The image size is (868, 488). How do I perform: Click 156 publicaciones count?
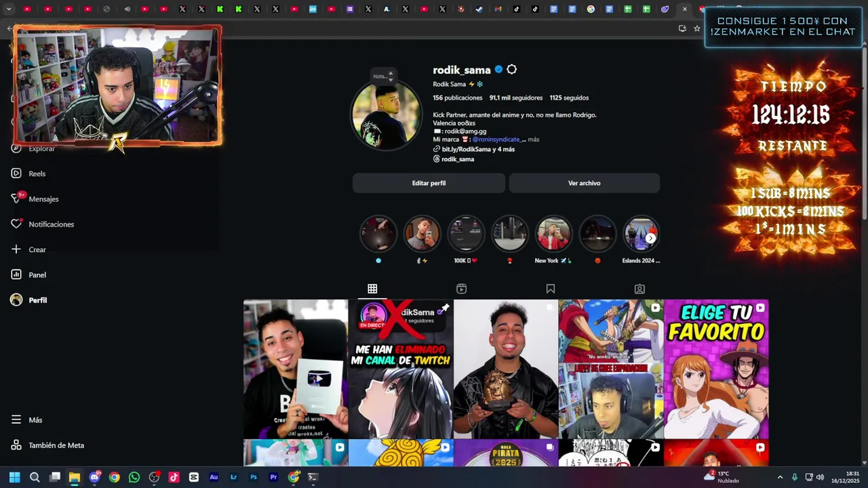click(x=458, y=98)
